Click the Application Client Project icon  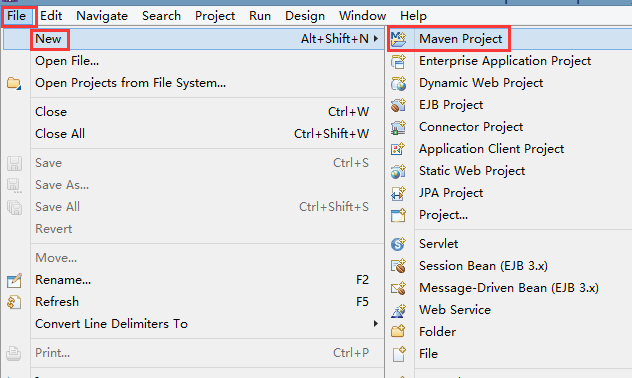click(398, 149)
